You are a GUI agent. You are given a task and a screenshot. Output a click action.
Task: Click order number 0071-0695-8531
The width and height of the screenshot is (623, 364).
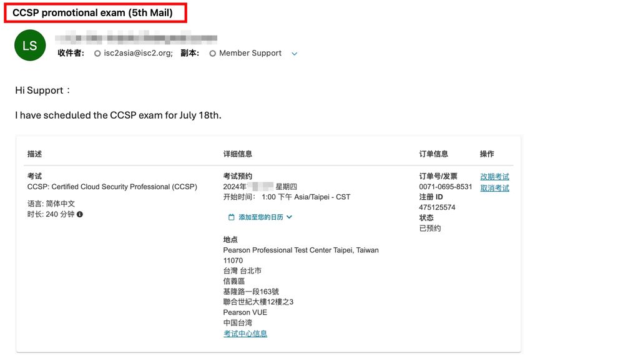445,187
